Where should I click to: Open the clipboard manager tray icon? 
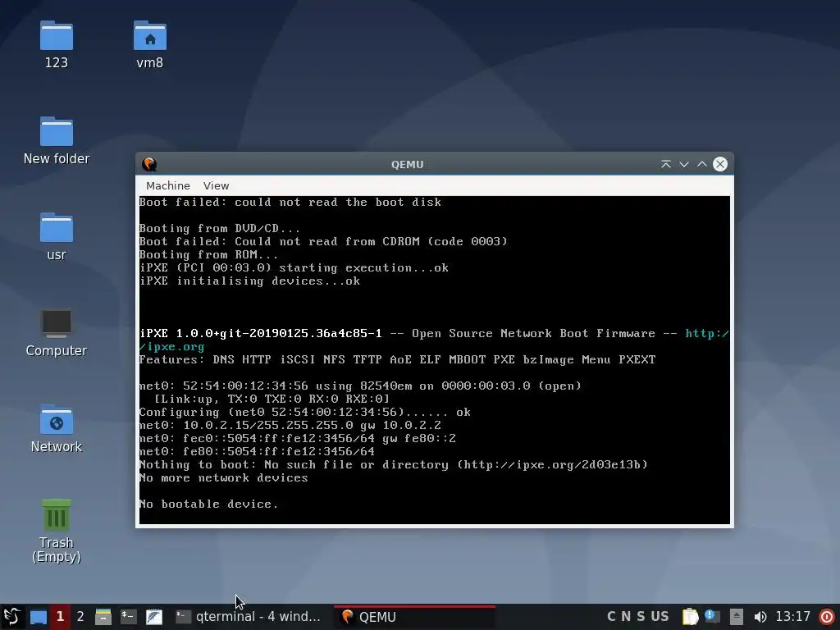[x=690, y=617]
